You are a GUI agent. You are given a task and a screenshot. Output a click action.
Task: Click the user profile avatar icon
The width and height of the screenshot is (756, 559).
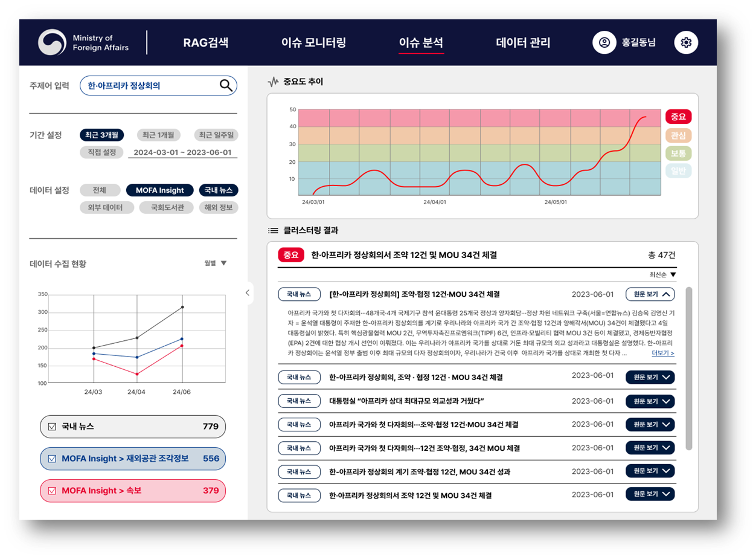(604, 43)
